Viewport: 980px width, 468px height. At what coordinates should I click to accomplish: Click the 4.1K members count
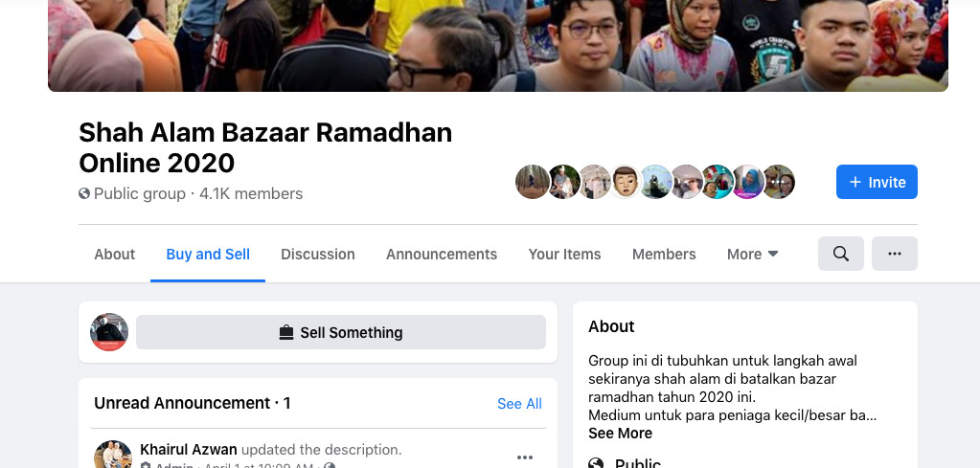[x=251, y=194]
